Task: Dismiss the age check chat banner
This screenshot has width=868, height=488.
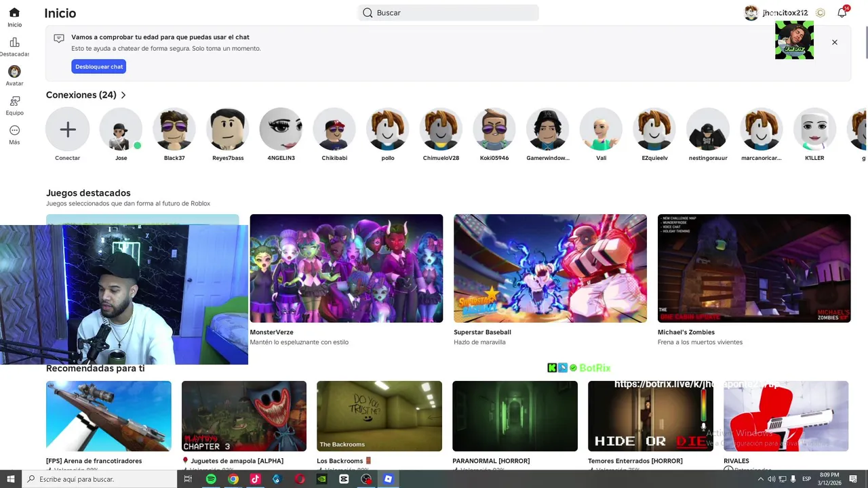Action: (x=835, y=42)
